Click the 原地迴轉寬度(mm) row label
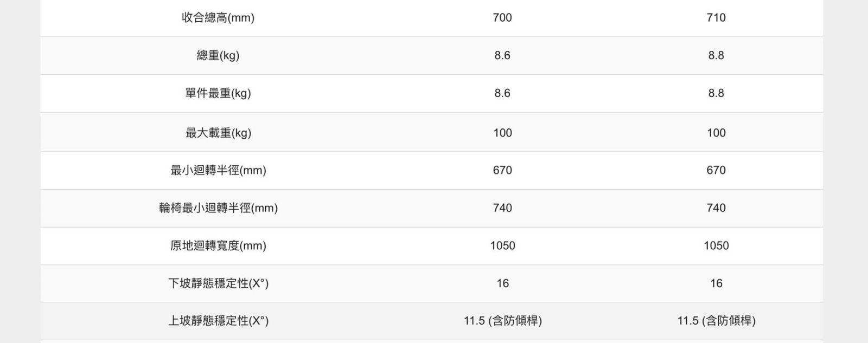 pyautogui.click(x=218, y=245)
